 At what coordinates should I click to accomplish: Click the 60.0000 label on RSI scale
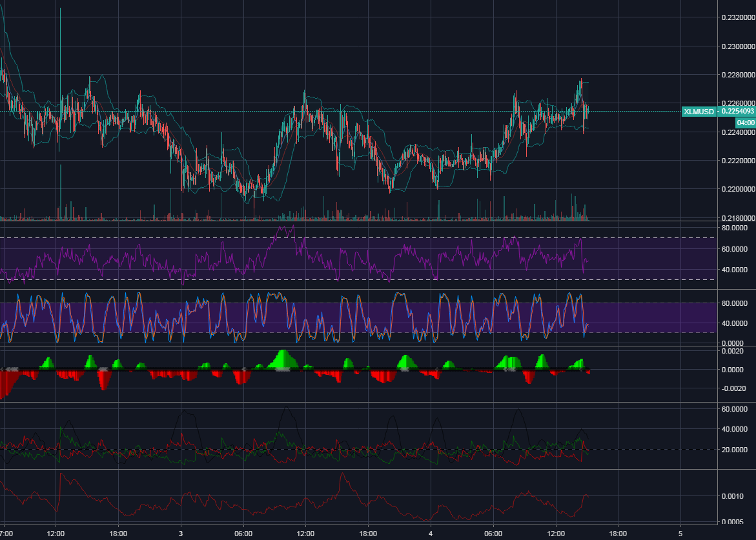click(734, 249)
